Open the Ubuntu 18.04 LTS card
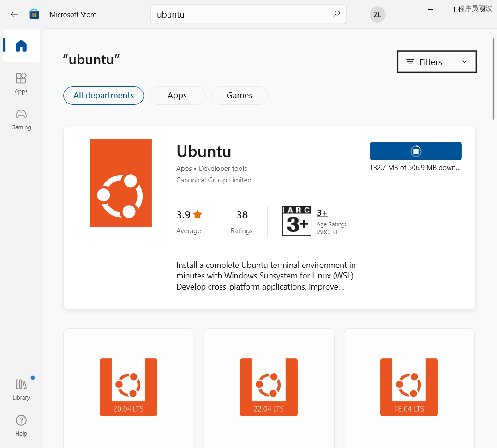This screenshot has width=497, height=448. (409, 387)
